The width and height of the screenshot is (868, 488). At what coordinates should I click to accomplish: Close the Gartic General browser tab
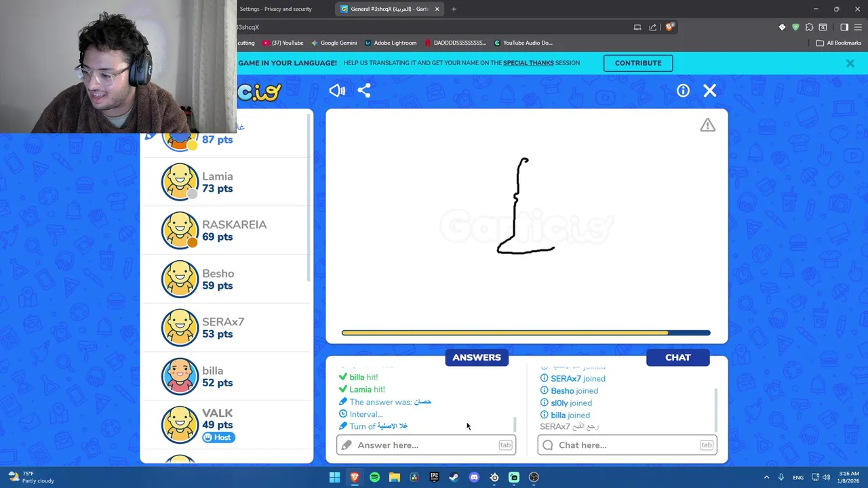coord(437,9)
